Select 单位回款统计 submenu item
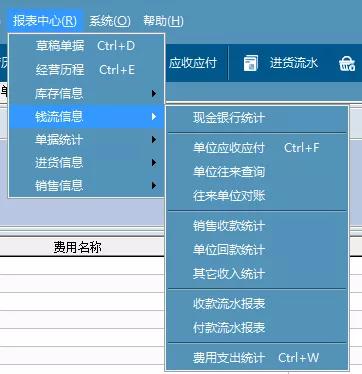The width and height of the screenshot is (362, 374). pos(257,250)
